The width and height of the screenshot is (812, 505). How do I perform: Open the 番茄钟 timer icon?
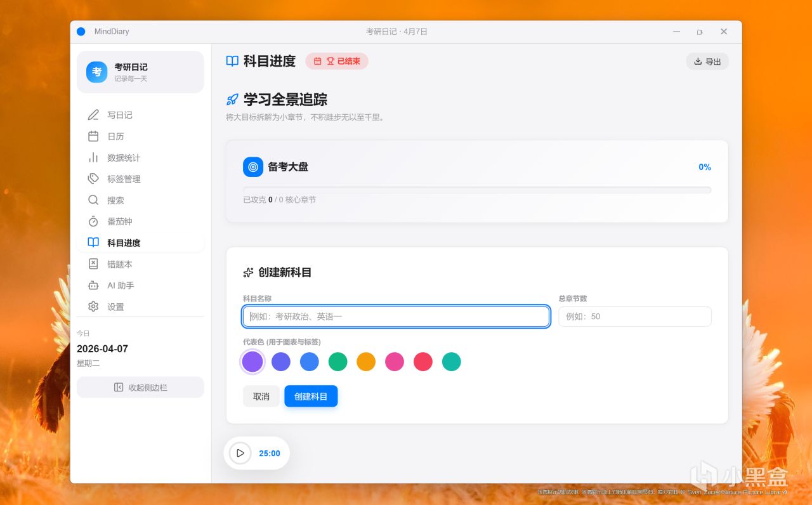pos(93,221)
